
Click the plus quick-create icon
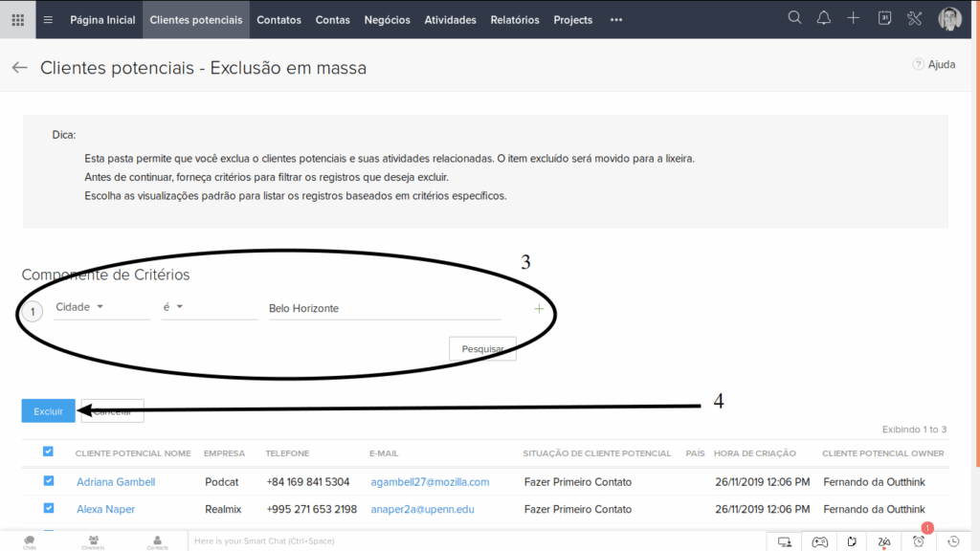pos(853,18)
